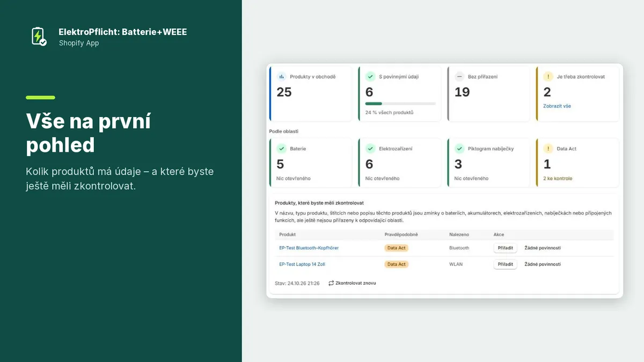Click the 'Pravděpodobně' column header

[401, 234]
